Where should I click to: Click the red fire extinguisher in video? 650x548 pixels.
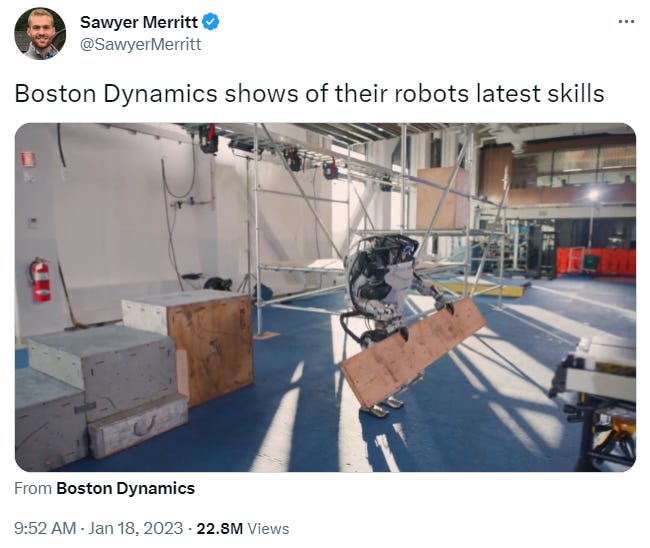click(40, 279)
